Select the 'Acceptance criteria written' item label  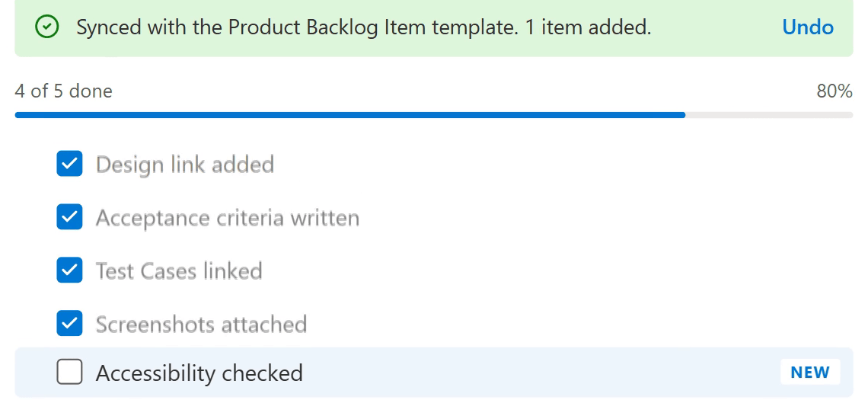(x=228, y=218)
